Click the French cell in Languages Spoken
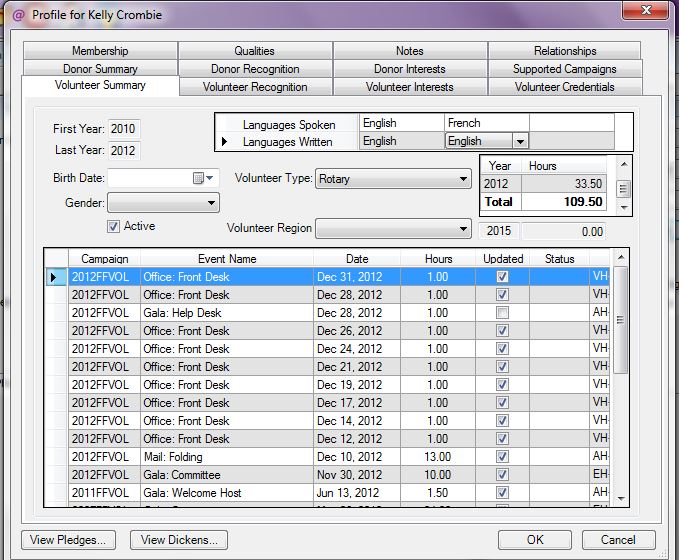 coord(487,123)
